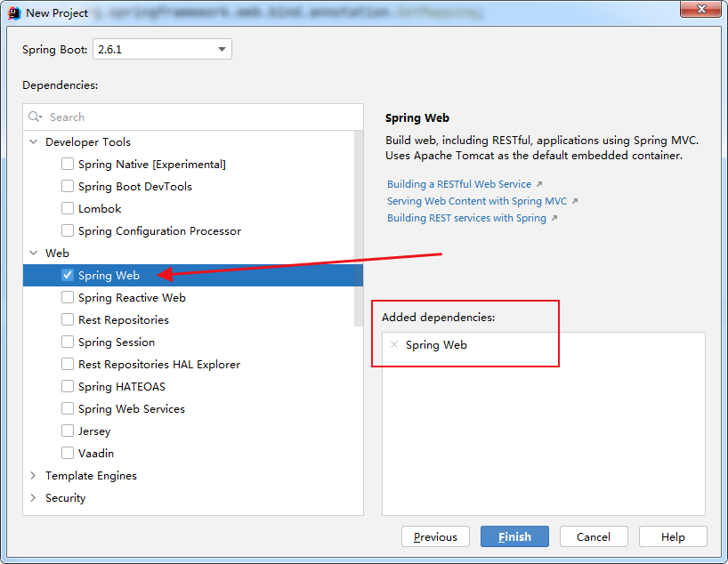Collapse the Web group

pyautogui.click(x=34, y=253)
